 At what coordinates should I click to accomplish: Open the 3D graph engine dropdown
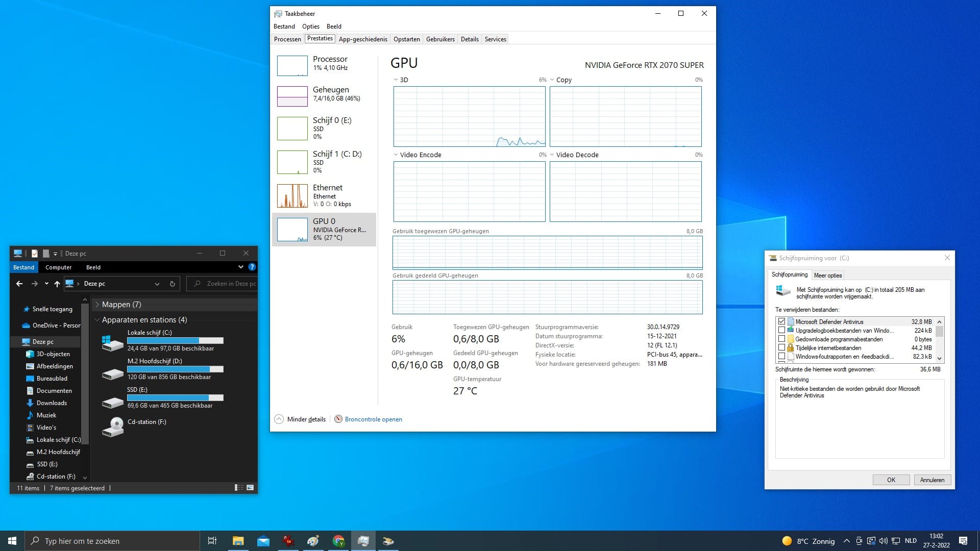[396, 80]
